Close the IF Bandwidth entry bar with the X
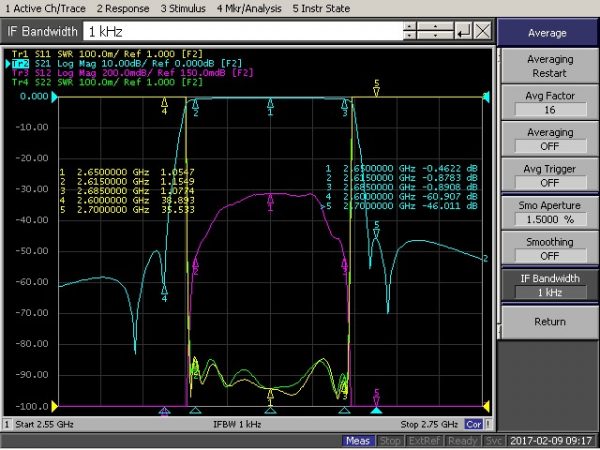The image size is (600, 450). 483,31
